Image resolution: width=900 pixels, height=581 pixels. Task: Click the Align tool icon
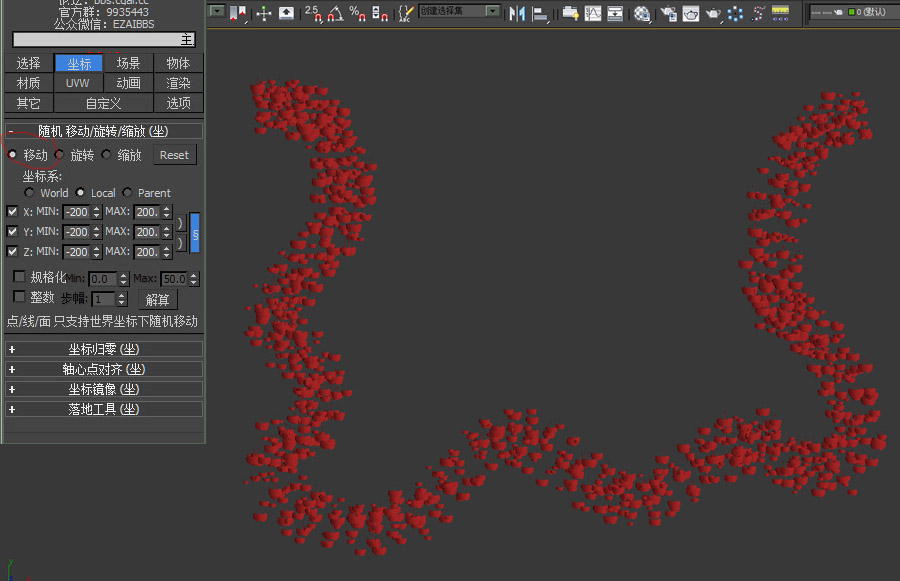pos(541,13)
